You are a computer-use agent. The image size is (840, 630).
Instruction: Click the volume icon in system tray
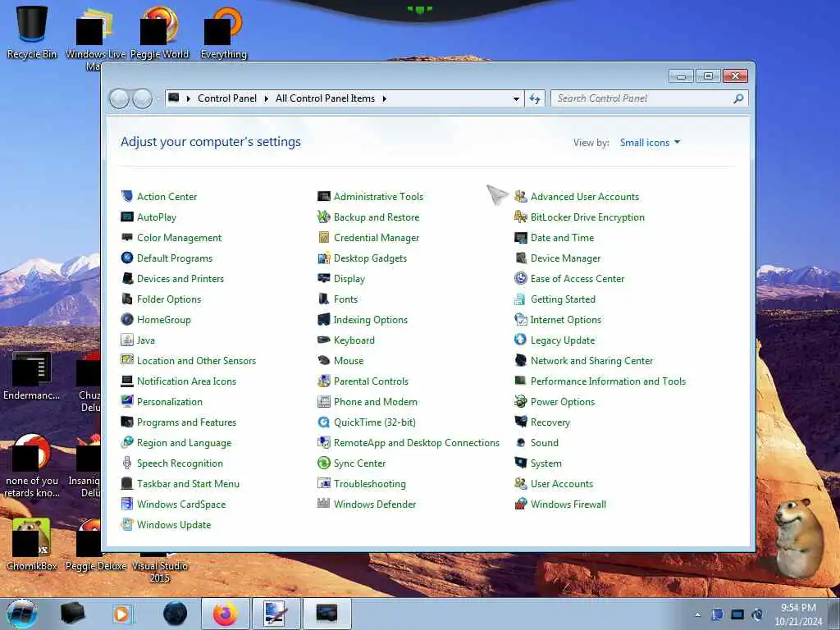[x=757, y=614]
